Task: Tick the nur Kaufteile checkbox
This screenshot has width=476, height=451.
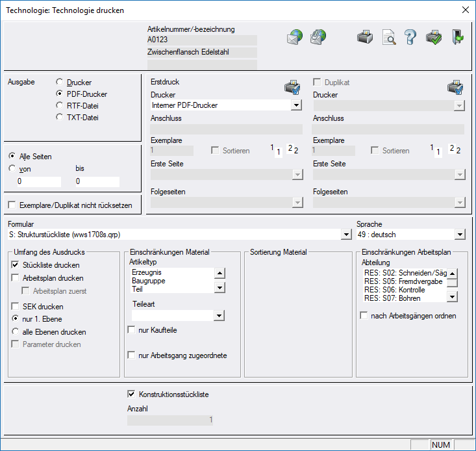Action: pos(131,331)
